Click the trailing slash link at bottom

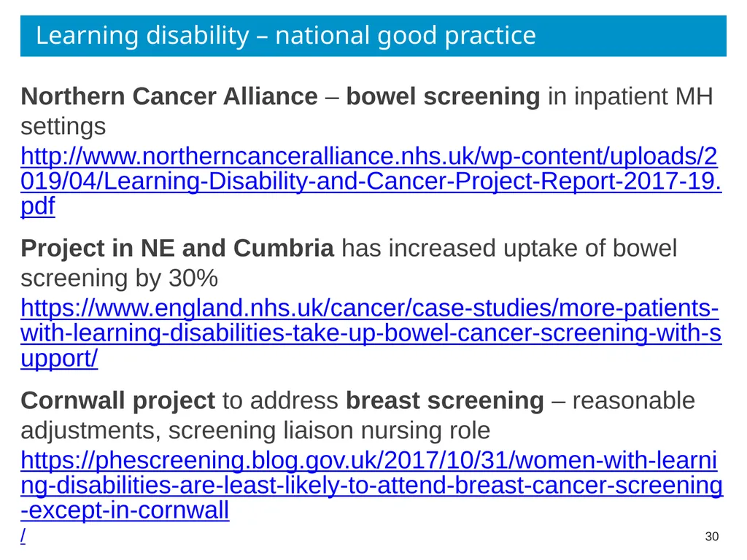(x=23, y=535)
